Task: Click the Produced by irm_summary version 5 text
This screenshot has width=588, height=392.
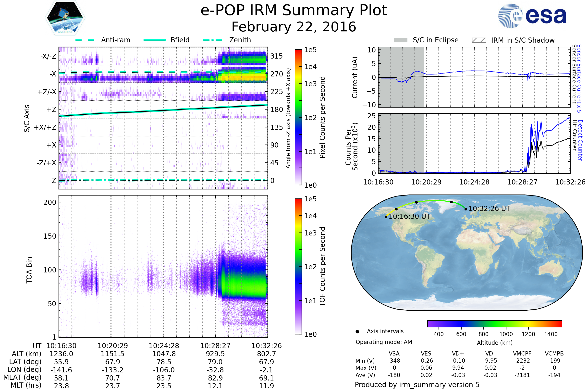Action: coord(417,385)
